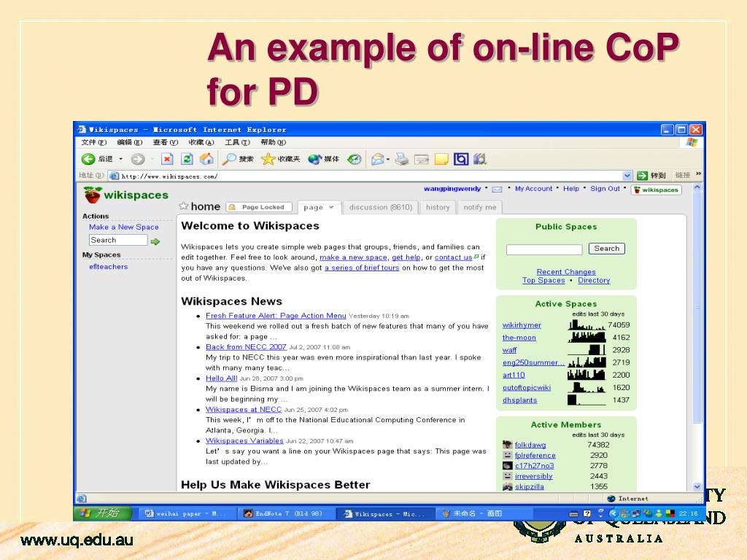The width and height of the screenshot is (747, 560).
Task: Open weihai paper taskbar item
Action: [187, 513]
